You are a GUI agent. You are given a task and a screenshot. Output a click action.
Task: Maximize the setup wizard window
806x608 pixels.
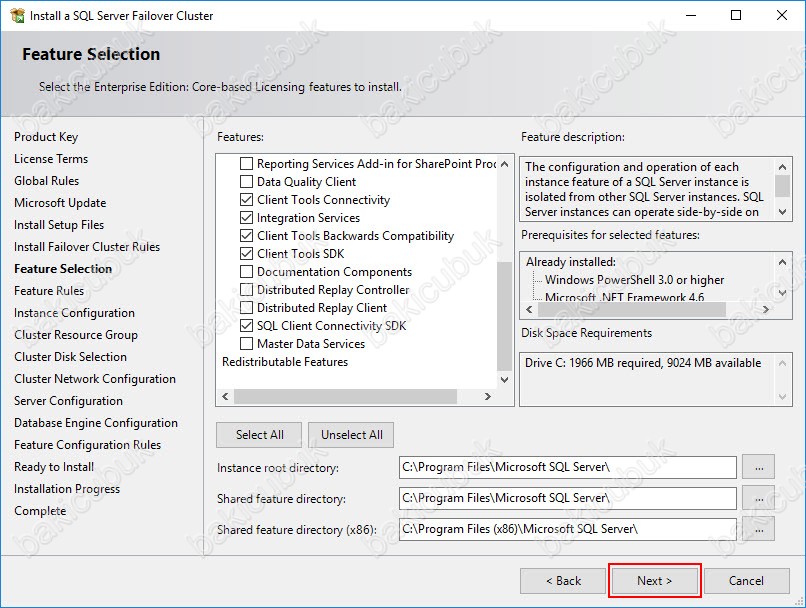tap(736, 15)
